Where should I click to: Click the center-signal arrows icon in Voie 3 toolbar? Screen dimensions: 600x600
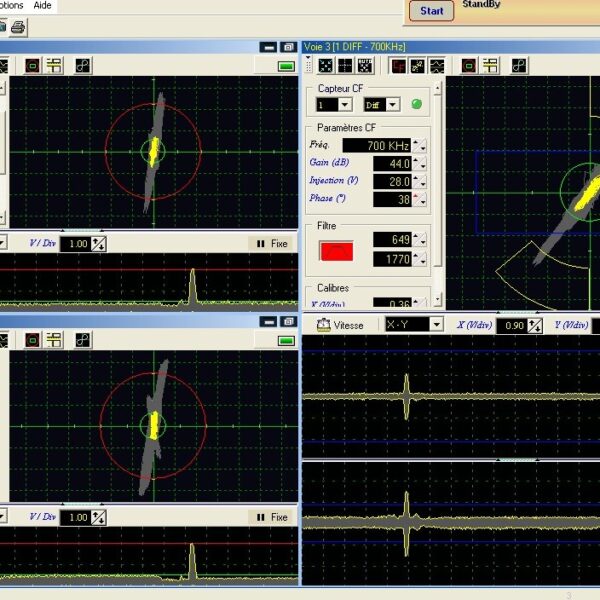pyautogui.click(x=326, y=65)
